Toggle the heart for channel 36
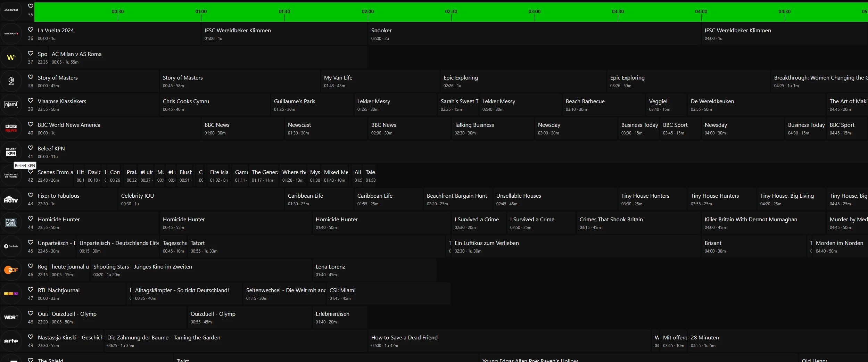868x362 pixels. point(31,30)
